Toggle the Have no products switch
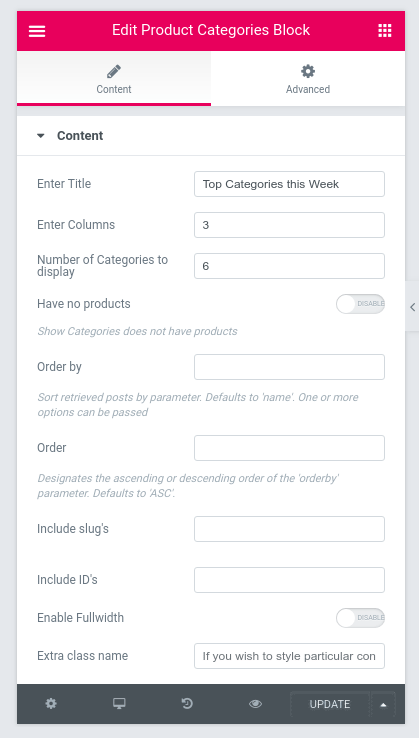 point(360,304)
